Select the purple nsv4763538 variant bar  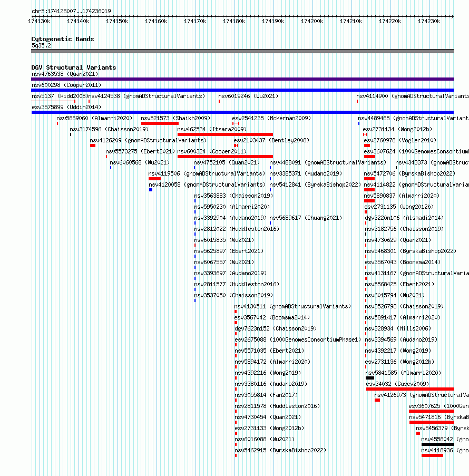point(242,79)
